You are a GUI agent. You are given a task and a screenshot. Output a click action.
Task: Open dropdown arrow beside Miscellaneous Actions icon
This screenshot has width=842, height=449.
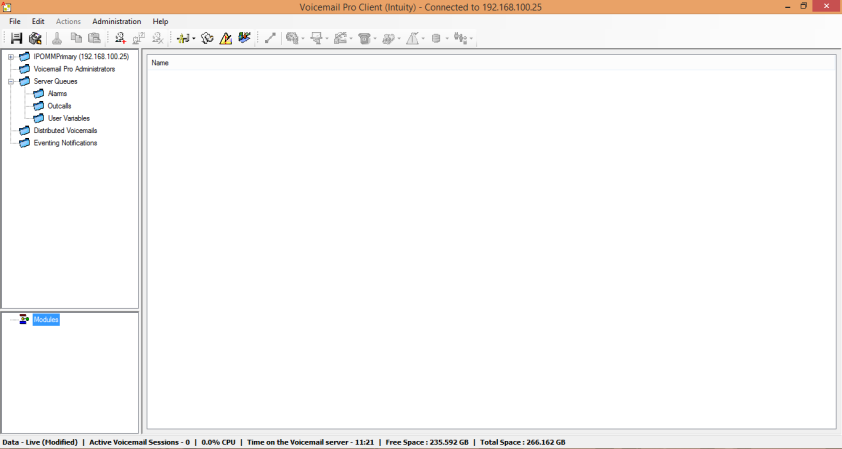tap(399, 39)
